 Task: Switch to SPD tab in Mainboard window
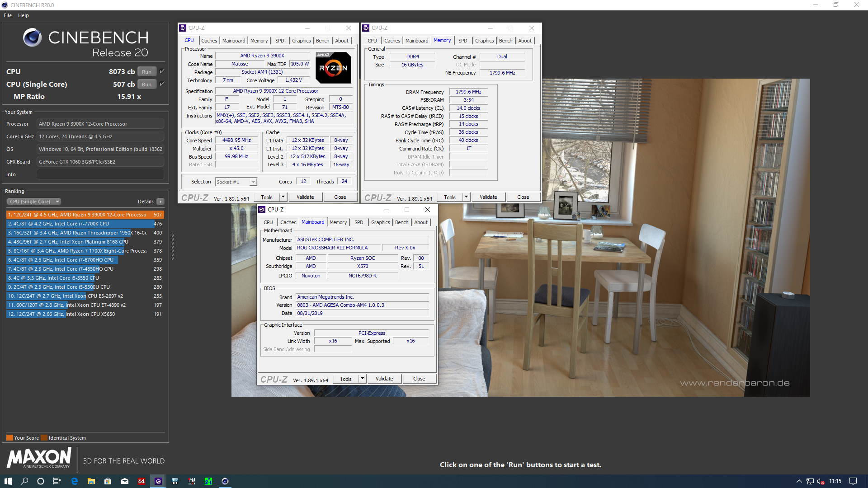[x=359, y=222]
